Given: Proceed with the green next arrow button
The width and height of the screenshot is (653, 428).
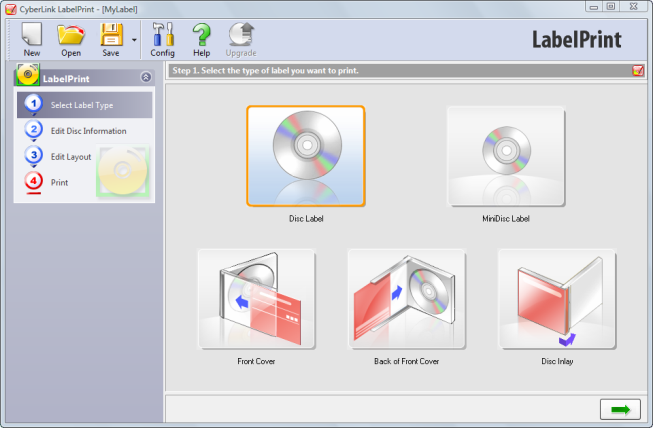Looking at the screenshot, I should [x=620, y=410].
